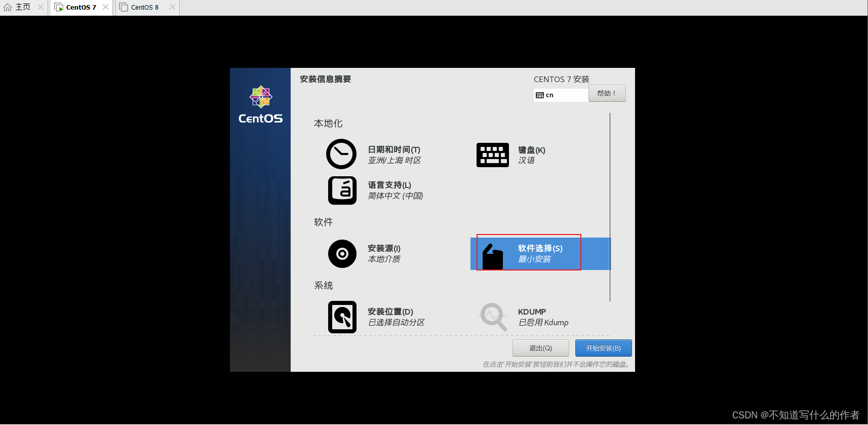868x425 pixels.
Task: Click the home icon on 主页 tab
Action: (8, 7)
